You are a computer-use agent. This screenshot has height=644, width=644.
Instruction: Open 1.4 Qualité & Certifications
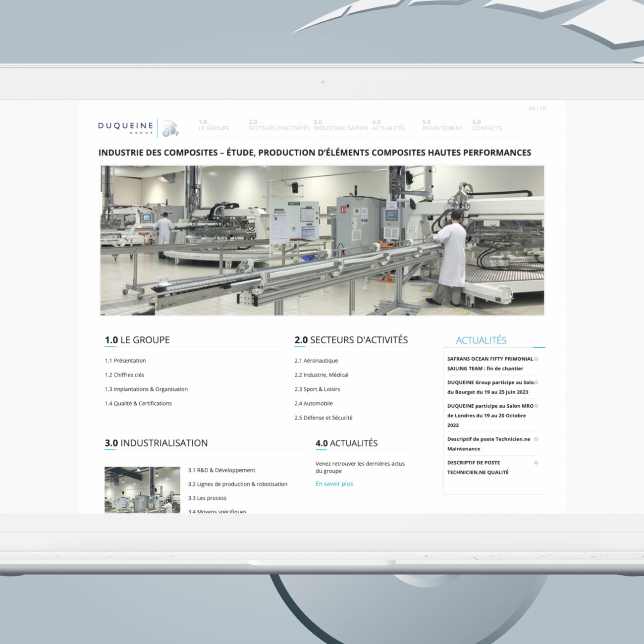coord(138,404)
